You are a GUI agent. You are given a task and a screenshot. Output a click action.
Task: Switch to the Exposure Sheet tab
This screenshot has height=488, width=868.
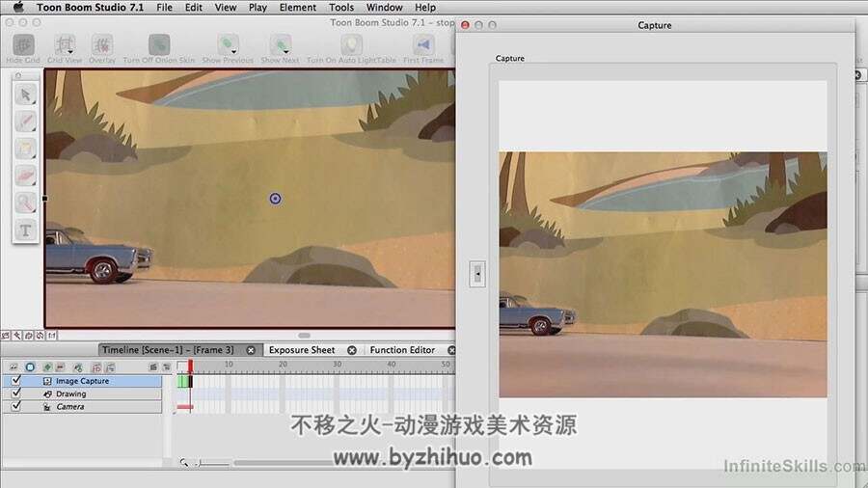click(x=302, y=350)
